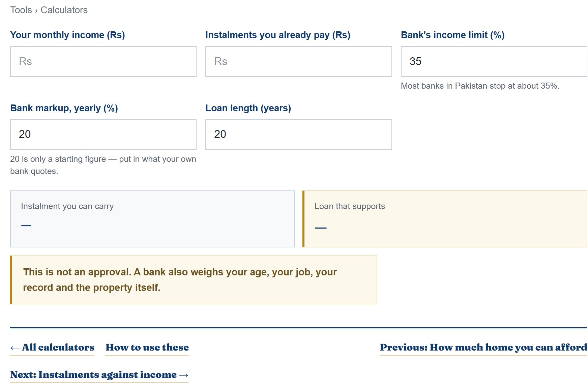Visit Previous: How much home you can afford
Image resolution: width=588 pixels, height=392 pixels.
[483, 348]
